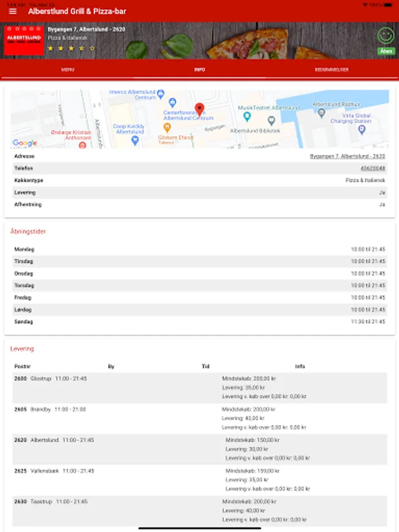
Task: Tap the red Albertslund restaurant logo
Action: point(24,40)
